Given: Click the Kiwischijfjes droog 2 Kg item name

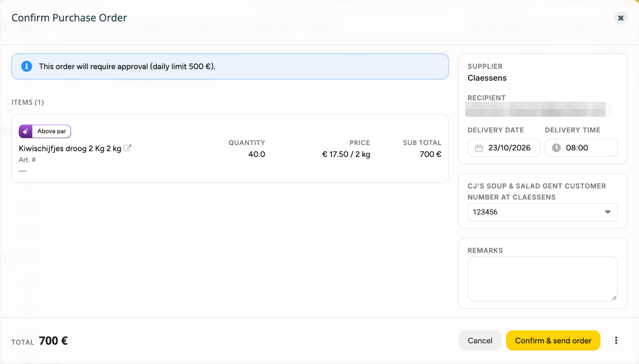Looking at the screenshot, I should tap(70, 148).
